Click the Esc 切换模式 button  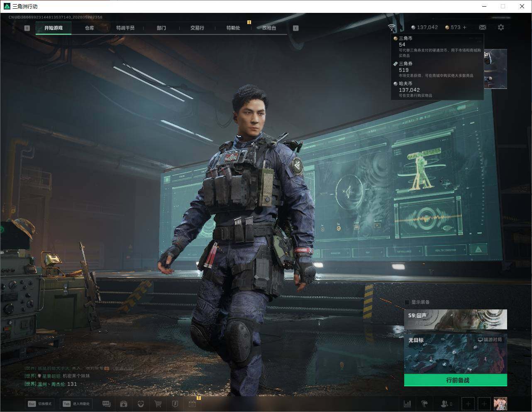coord(40,404)
